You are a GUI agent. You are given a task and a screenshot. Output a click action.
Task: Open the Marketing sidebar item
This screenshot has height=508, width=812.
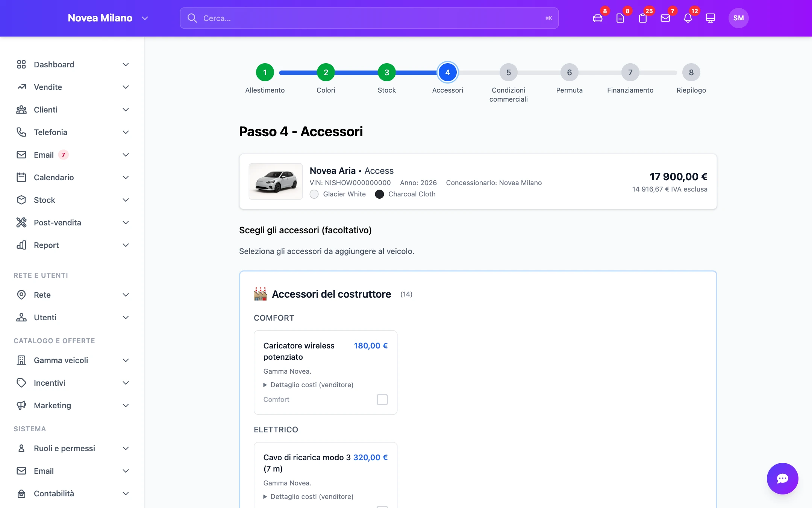72,405
